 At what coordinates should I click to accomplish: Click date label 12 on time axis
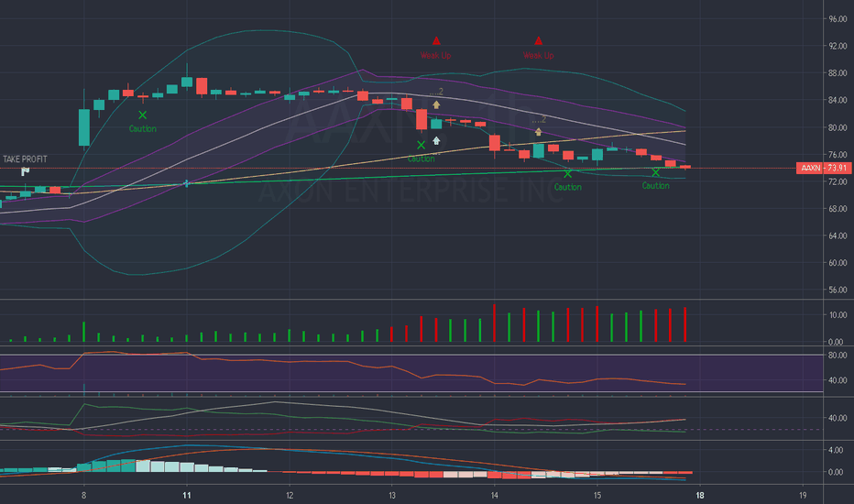pyautogui.click(x=290, y=495)
